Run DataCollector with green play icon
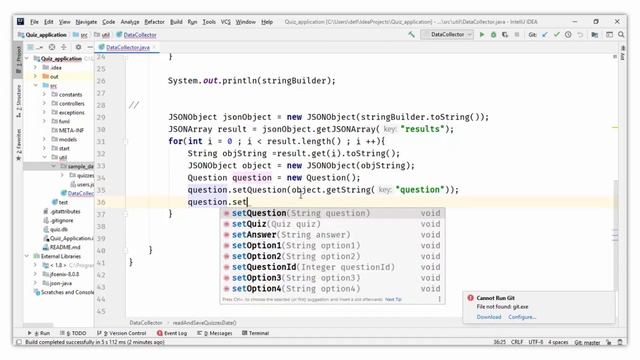Image resolution: width=640 pixels, height=360 pixels. coord(482,35)
